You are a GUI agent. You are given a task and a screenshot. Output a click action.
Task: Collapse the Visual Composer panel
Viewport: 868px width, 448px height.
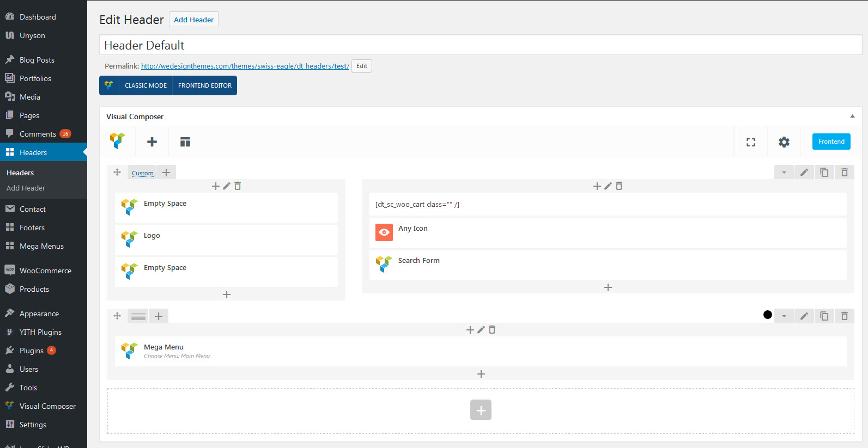852,116
